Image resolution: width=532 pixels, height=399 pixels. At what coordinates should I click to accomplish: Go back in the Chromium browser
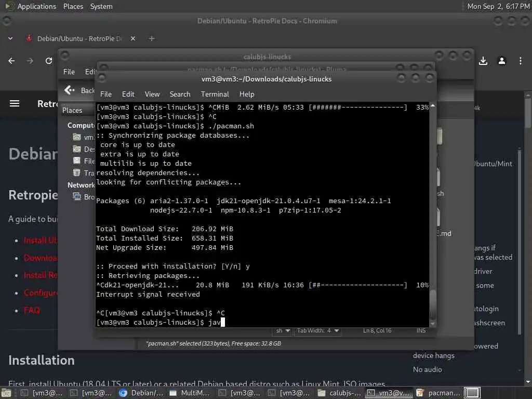(11, 61)
